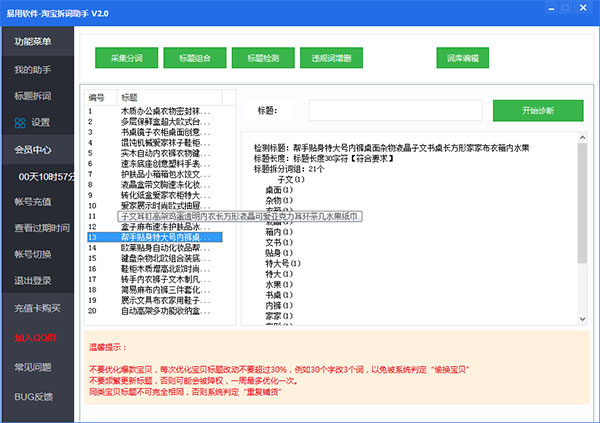Close the 淘宝拆词助手 window

coord(583,8)
